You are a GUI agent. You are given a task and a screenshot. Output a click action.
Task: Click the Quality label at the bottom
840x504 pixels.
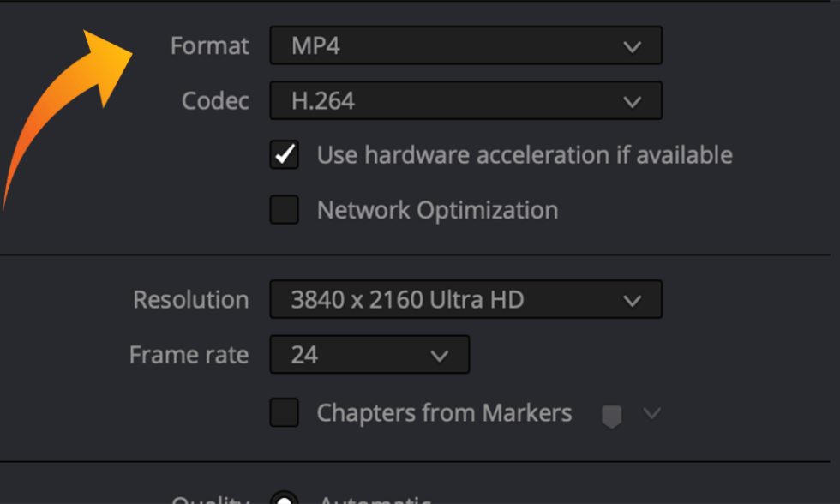pos(210,500)
